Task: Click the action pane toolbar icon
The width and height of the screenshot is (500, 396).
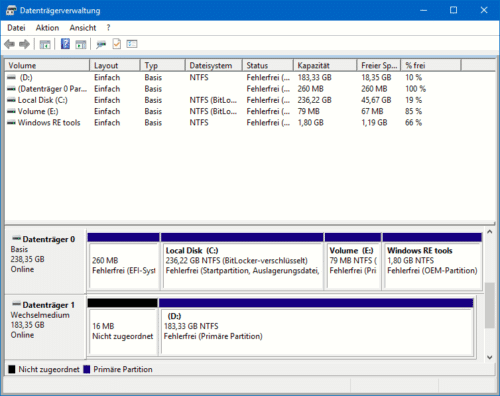Action: tap(81, 44)
